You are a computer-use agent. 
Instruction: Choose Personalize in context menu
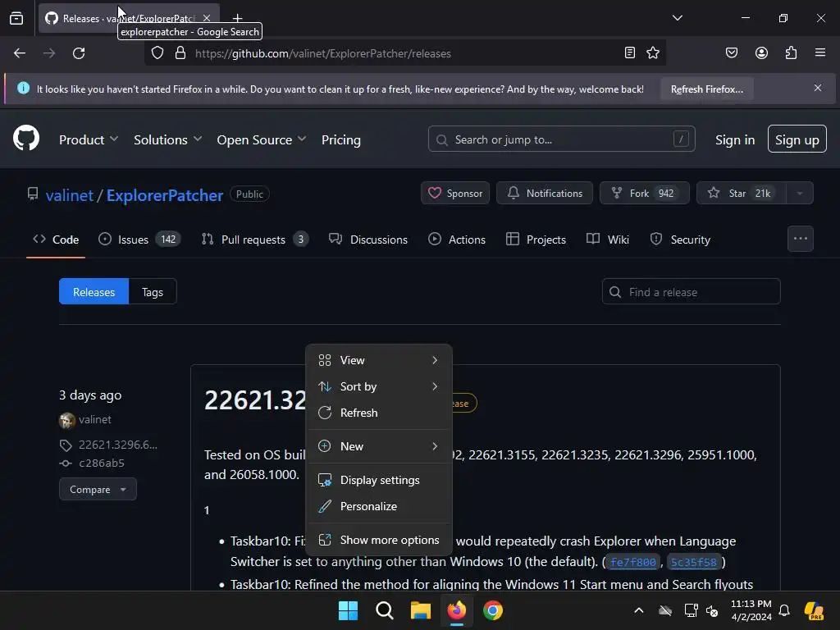point(379,506)
